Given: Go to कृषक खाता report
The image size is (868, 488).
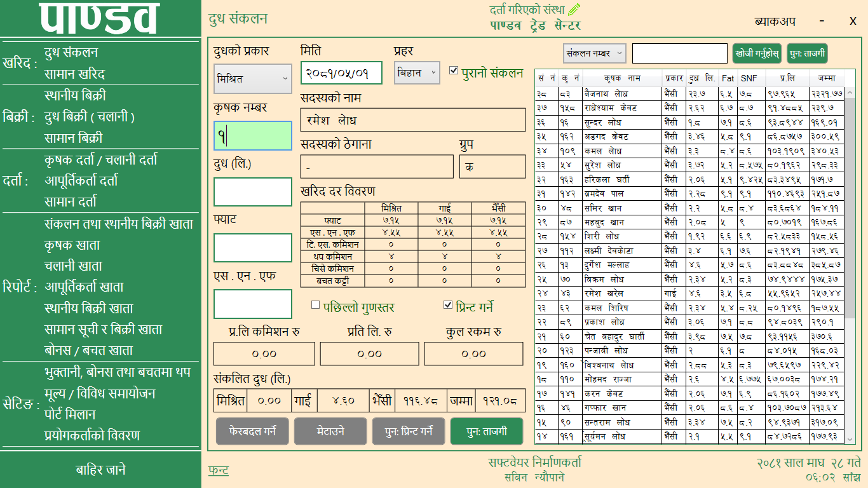Looking at the screenshot, I should (72, 245).
